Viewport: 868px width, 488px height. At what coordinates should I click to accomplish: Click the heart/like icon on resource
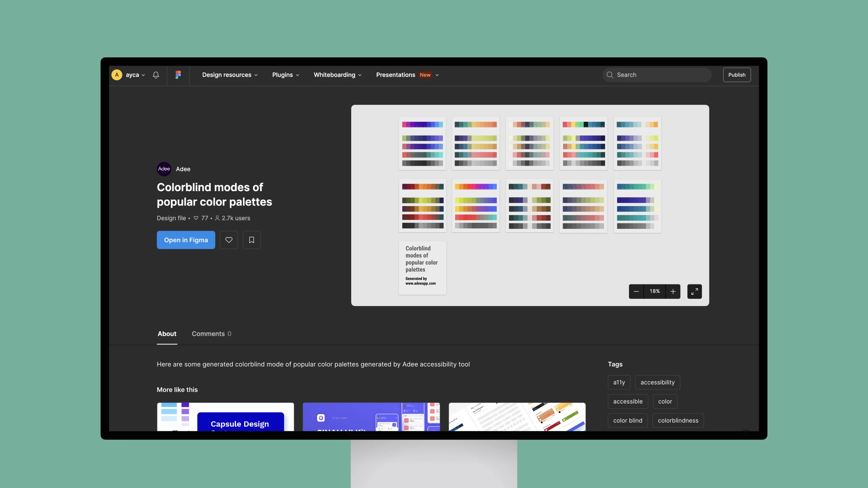pyautogui.click(x=228, y=240)
